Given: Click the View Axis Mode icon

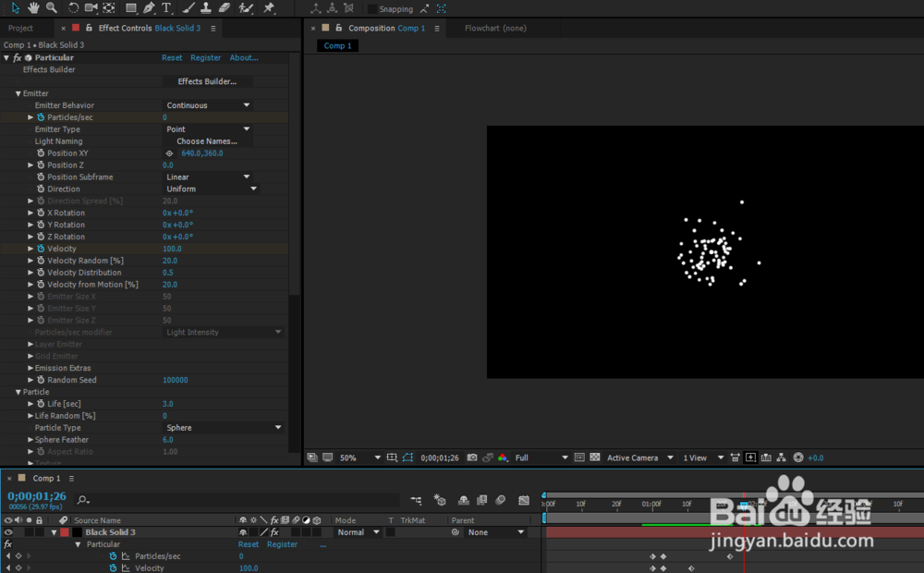Looking at the screenshot, I should pos(349,8).
